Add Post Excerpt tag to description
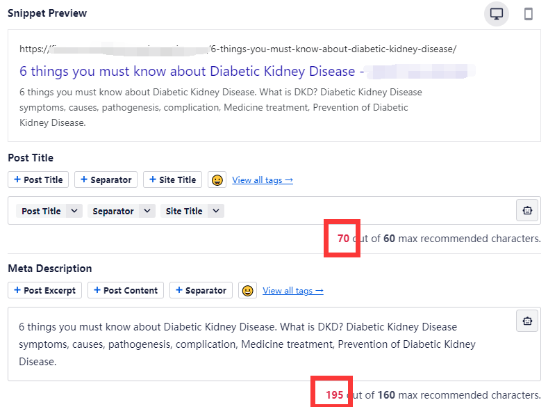 pos(45,290)
